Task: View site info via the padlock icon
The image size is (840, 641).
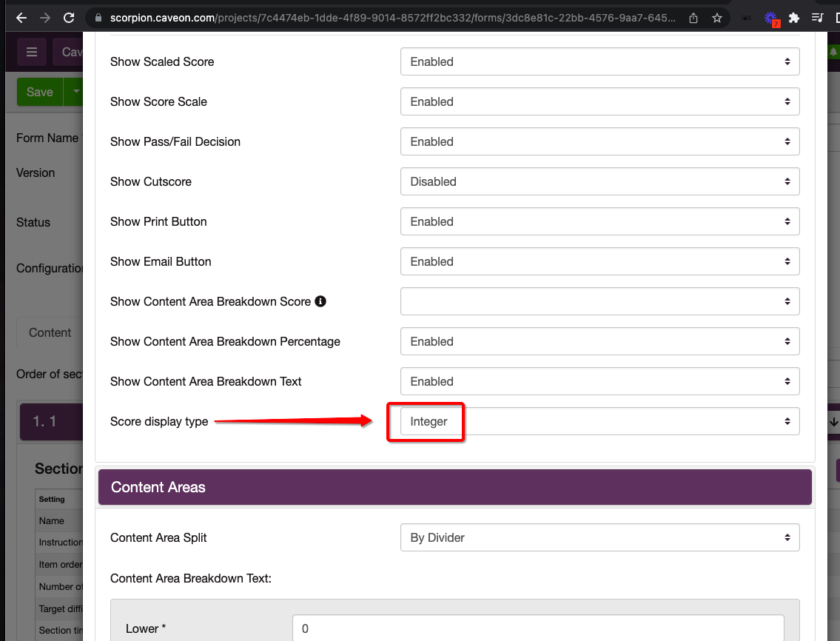Action: tap(98, 19)
